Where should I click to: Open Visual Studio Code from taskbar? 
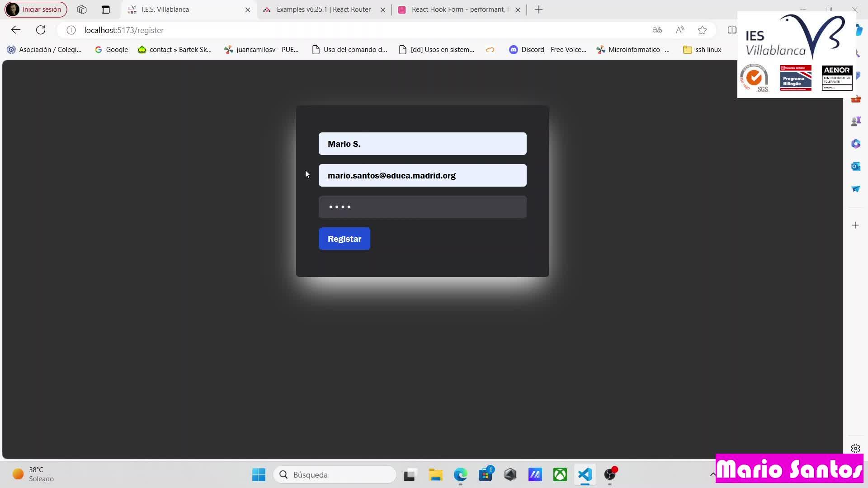pyautogui.click(x=585, y=474)
